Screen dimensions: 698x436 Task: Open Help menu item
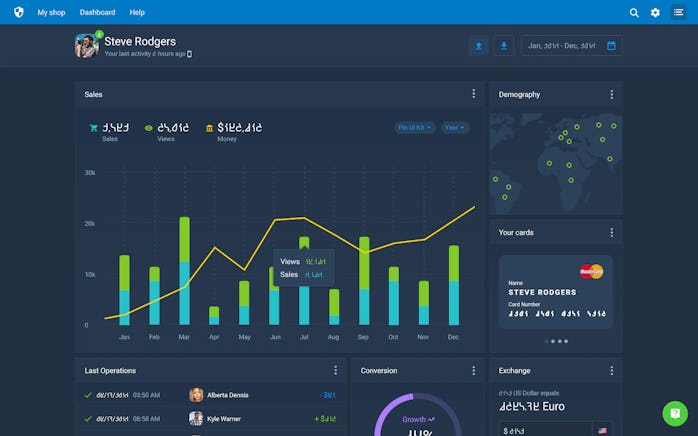click(x=137, y=12)
